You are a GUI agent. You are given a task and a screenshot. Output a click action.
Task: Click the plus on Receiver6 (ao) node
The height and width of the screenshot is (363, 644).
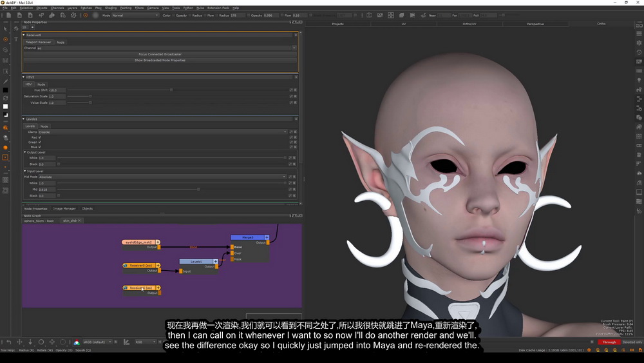click(158, 288)
